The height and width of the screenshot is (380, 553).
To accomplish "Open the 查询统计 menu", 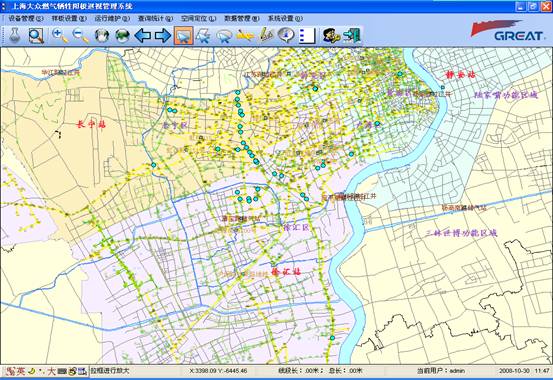I will pos(155,18).
